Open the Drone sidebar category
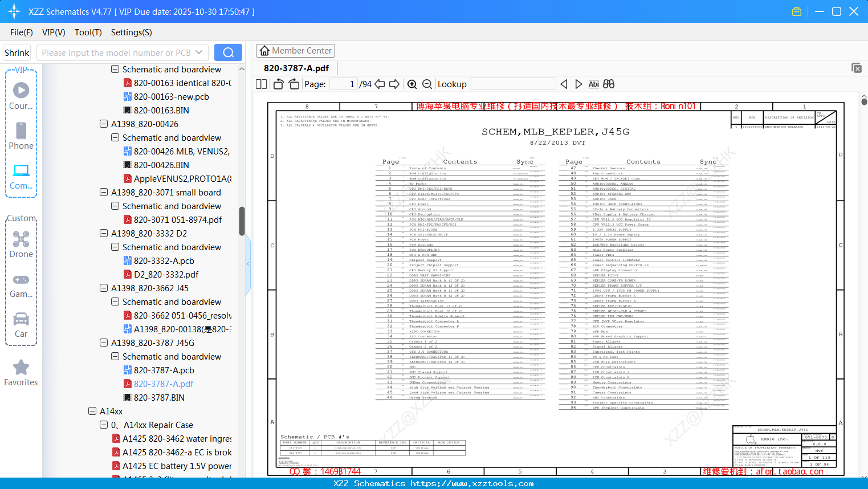868x489 pixels. click(x=21, y=244)
